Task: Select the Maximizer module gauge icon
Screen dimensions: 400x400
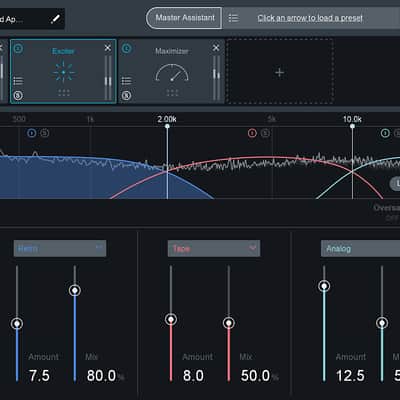Action: [172, 73]
